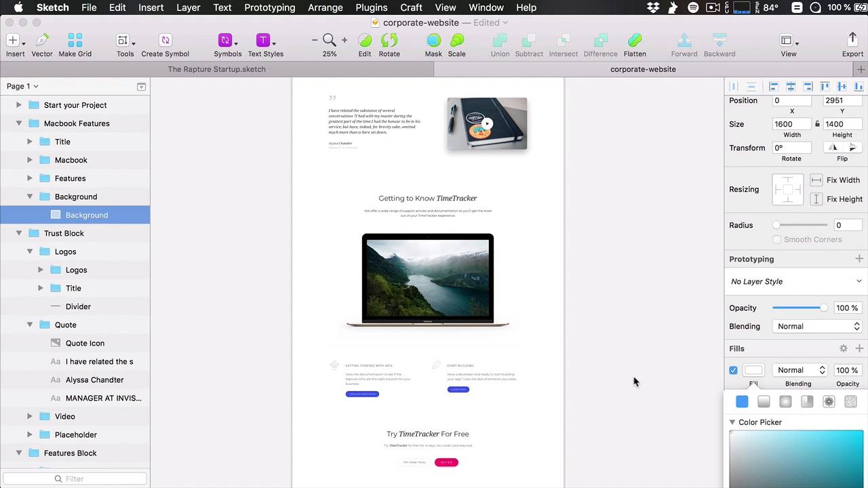
Task: Play the notebook video thumbnail
Action: click(x=487, y=123)
